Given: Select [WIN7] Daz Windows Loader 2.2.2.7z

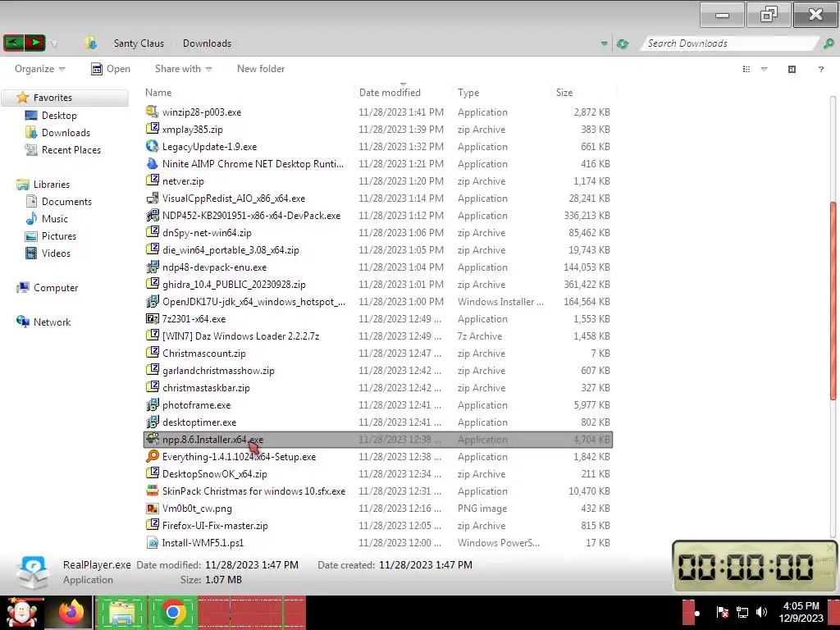Looking at the screenshot, I should (240, 336).
